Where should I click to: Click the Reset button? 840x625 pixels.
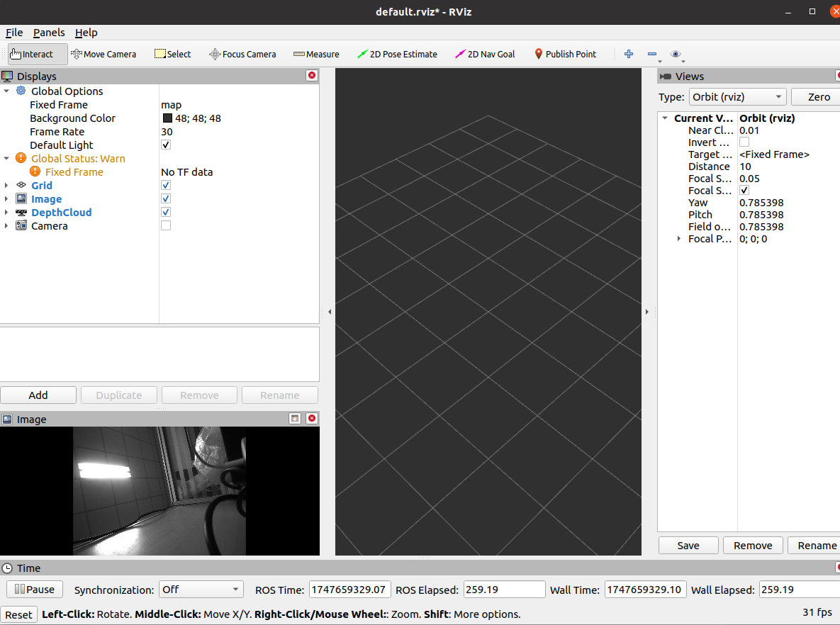[x=18, y=615]
